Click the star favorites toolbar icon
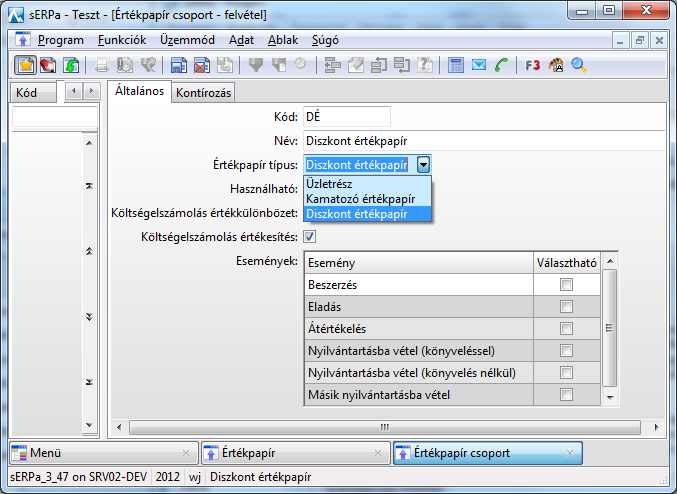The height and width of the screenshot is (494, 677). 25,65
